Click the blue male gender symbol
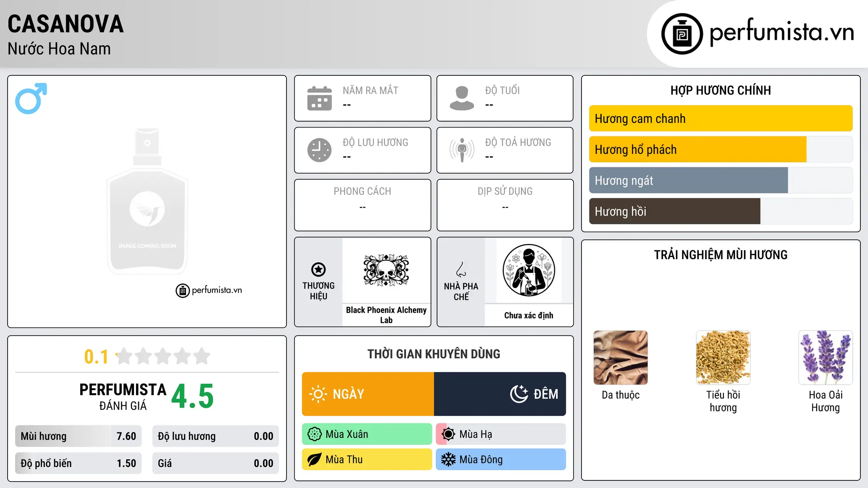The image size is (868, 488). [31, 98]
